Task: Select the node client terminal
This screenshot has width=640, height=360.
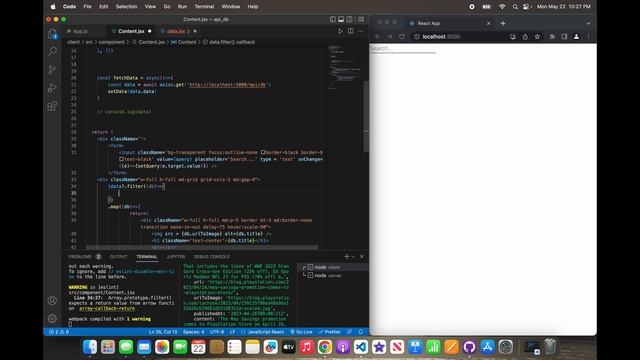Action: point(333,267)
